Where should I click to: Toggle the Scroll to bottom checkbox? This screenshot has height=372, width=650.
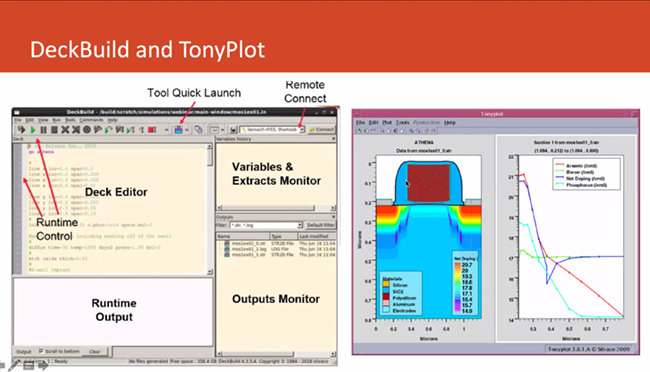[41, 351]
